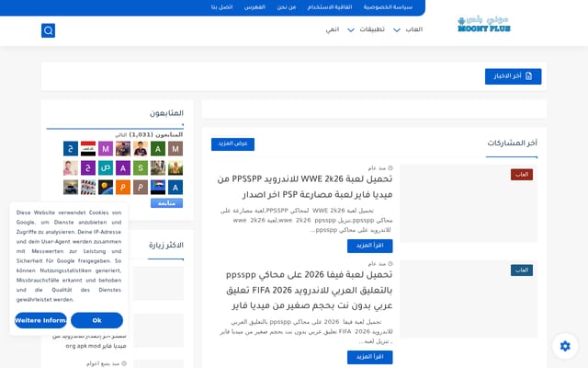Expand the العاب menu chevron
588x368 pixels.
pos(397,30)
